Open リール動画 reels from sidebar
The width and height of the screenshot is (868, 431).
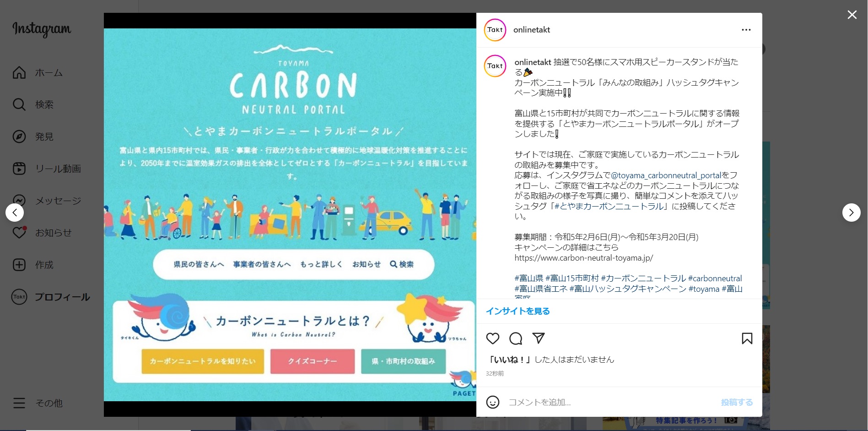[x=47, y=169]
